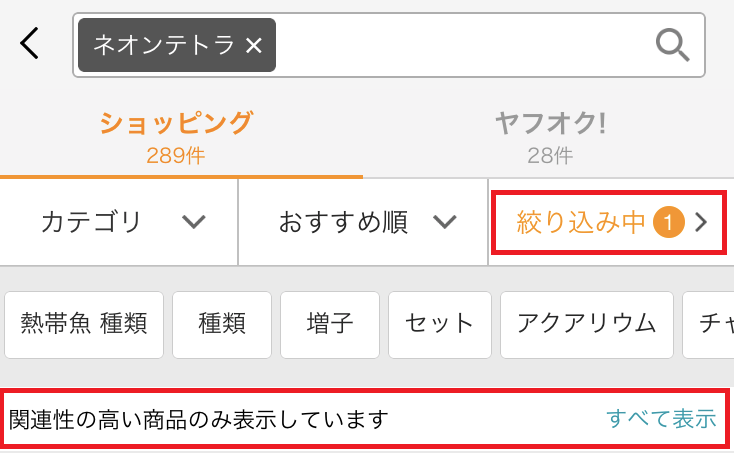Tap the 関連性の高い商品のみ表示しています notice

(x=198, y=419)
